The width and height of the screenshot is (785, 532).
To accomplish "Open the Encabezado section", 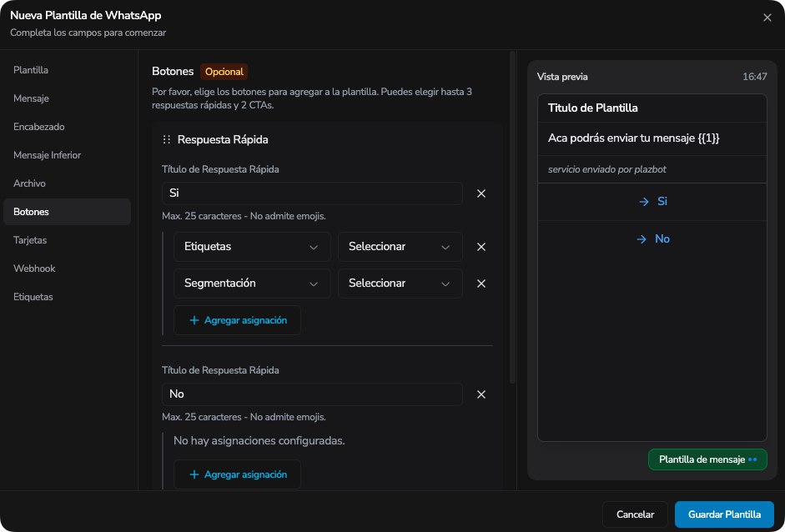I will (67, 127).
